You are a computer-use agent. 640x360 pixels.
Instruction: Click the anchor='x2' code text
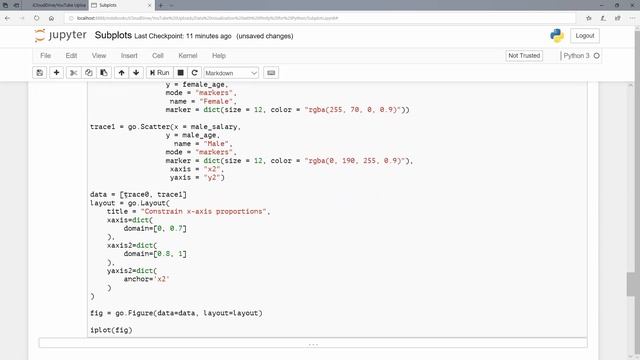tap(147, 279)
